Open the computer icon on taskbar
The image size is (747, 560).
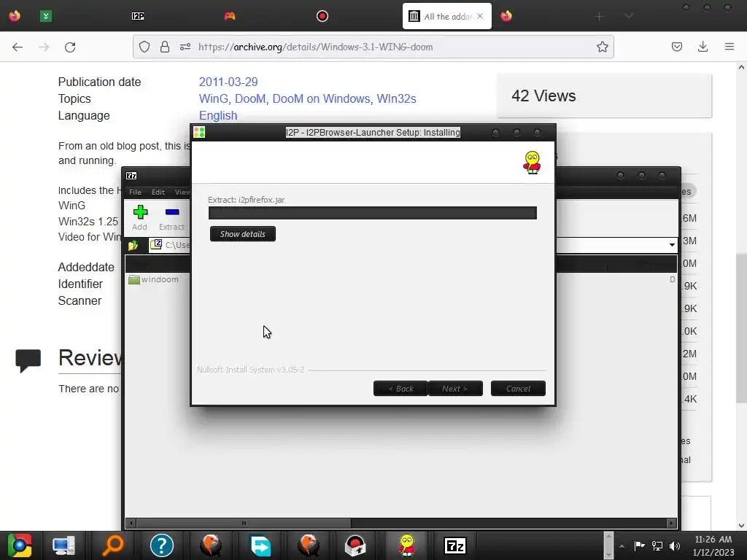64,545
